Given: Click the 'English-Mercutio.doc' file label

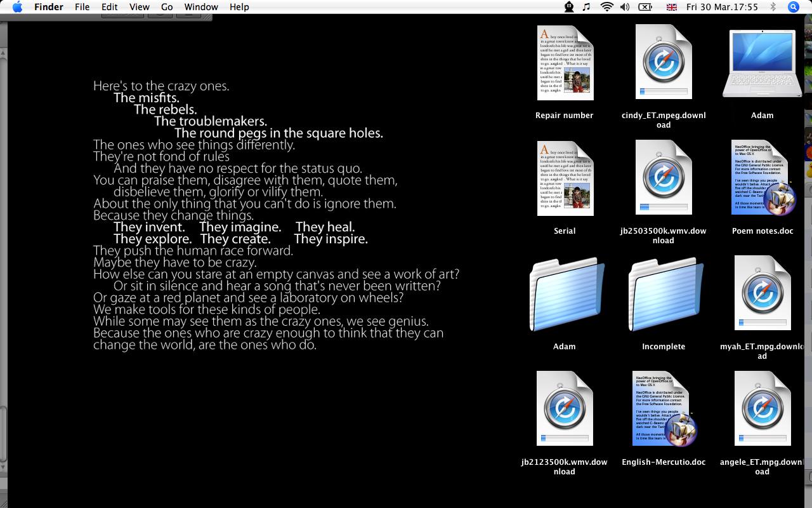Looking at the screenshot, I should (664, 462).
